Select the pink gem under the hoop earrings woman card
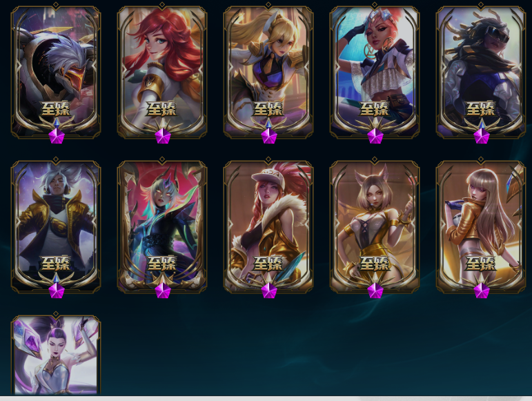This screenshot has height=401, width=532. 375,136
